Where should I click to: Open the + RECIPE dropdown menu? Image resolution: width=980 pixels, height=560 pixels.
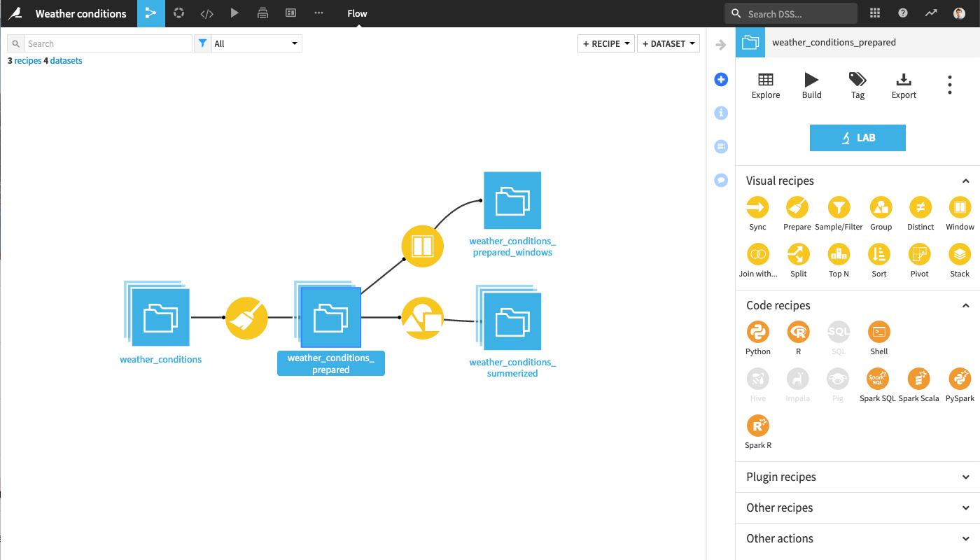[605, 43]
